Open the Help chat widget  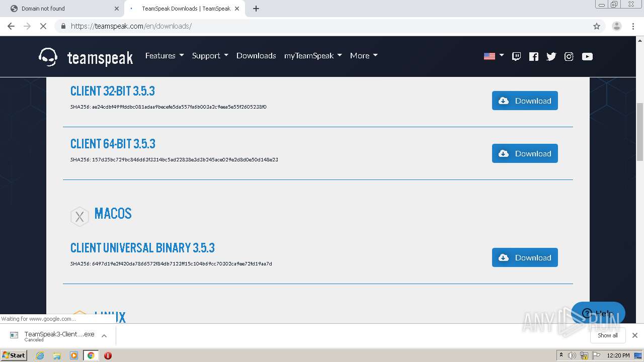[598, 313]
